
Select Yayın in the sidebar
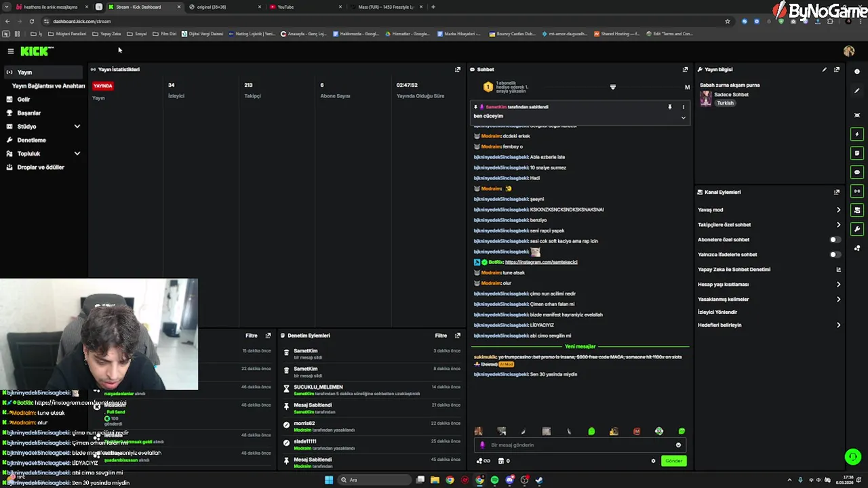coord(43,72)
